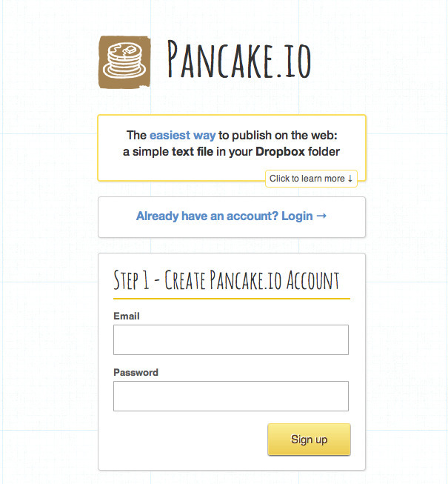Click the Email field label

[x=127, y=316]
